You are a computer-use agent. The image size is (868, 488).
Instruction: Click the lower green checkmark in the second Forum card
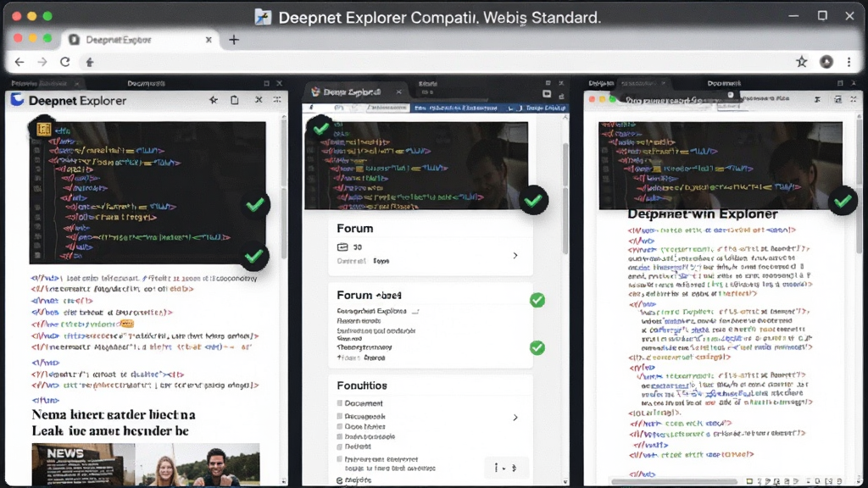(x=537, y=348)
